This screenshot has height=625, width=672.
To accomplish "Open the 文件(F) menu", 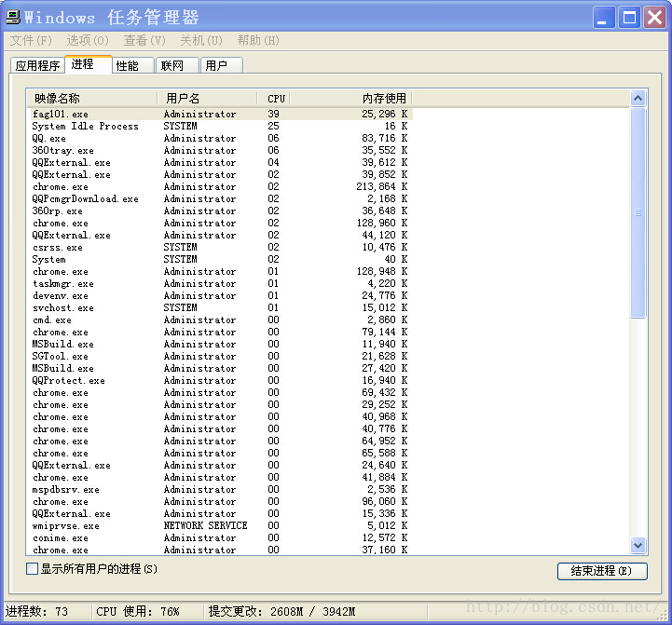I will click(31, 40).
